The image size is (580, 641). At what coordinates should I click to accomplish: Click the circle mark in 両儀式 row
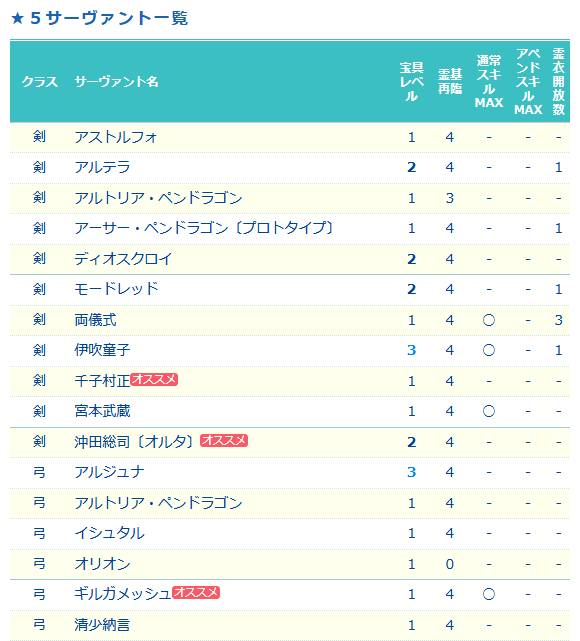click(x=488, y=320)
